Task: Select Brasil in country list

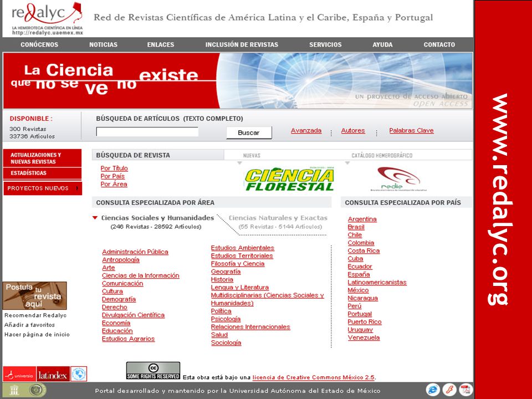Action: [356, 227]
